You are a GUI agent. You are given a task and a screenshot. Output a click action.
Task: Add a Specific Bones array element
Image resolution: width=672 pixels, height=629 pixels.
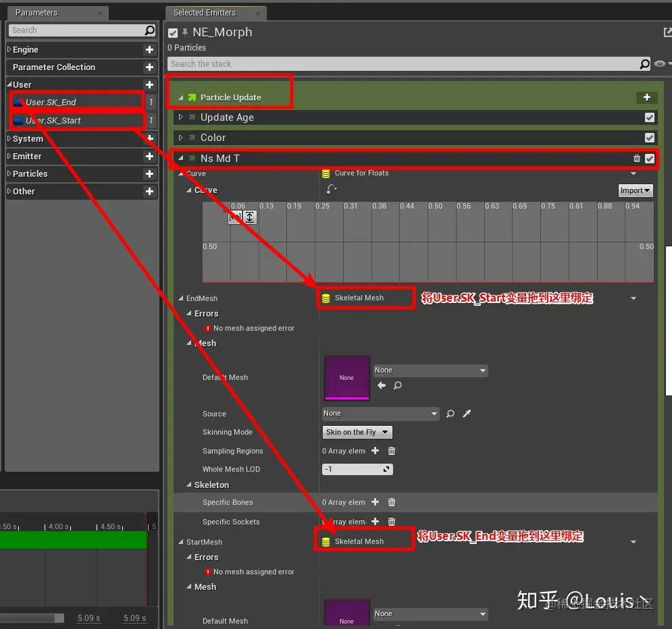point(375,502)
